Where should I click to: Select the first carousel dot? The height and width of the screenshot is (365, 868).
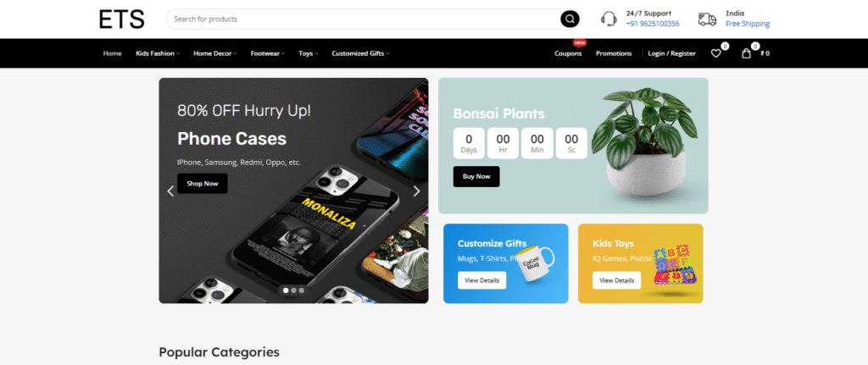click(286, 290)
